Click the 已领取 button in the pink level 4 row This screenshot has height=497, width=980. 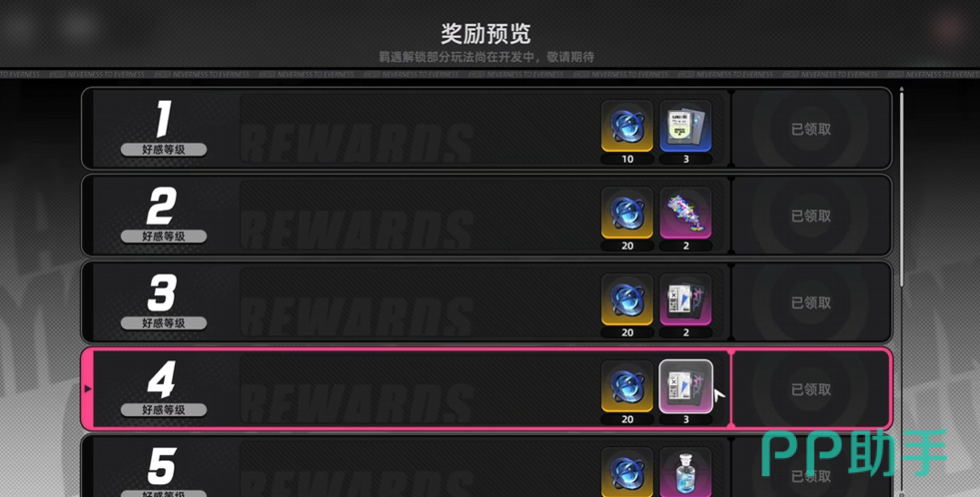[x=812, y=390]
